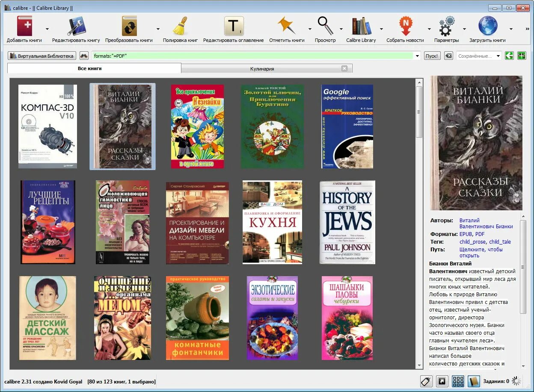Click Get books globe icon (Загрузить книги)

pos(487,27)
